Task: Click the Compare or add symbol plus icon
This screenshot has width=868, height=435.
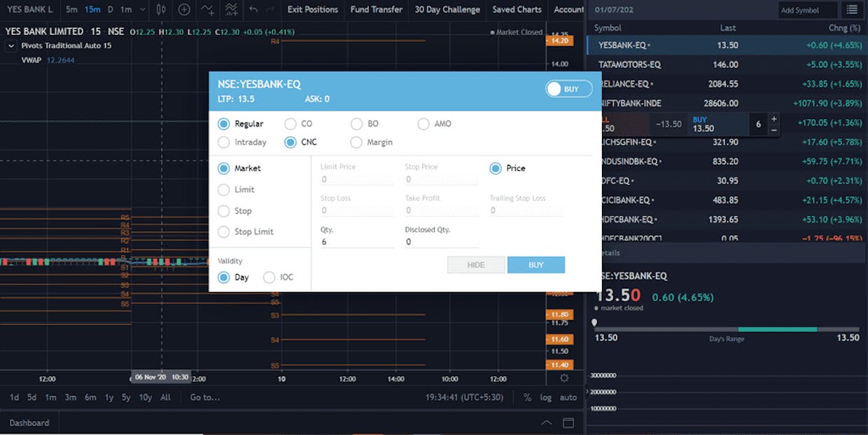Action: 184,10
